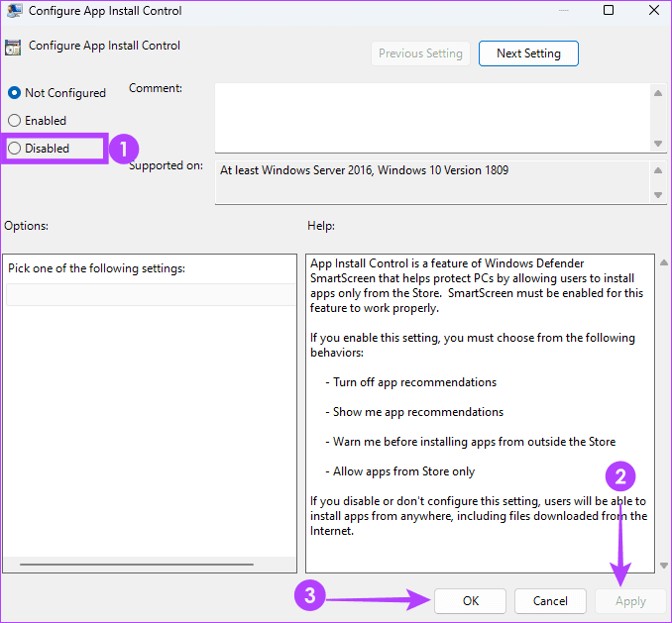The image size is (672, 623).
Task: Select the Enabled radio option
Action: click(14, 121)
